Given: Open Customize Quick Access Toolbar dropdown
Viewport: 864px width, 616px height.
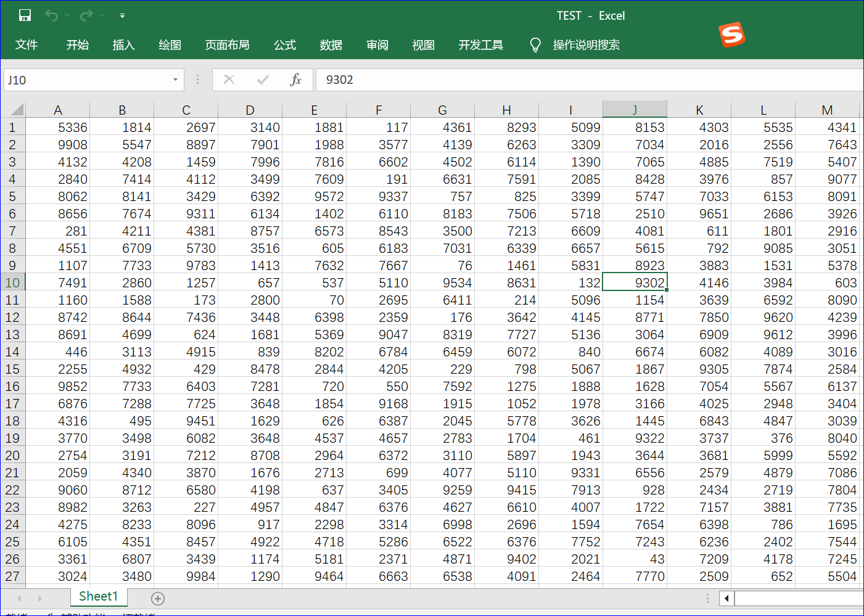Looking at the screenshot, I should tap(122, 15).
